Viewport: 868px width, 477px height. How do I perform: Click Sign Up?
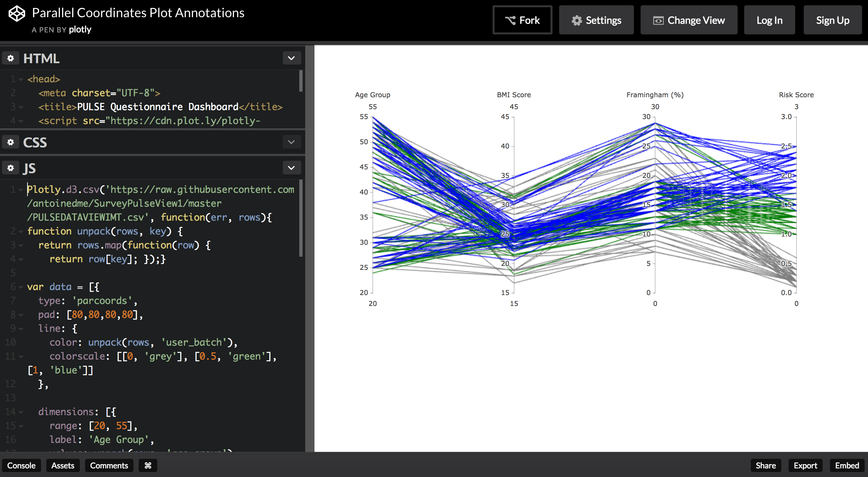point(833,20)
